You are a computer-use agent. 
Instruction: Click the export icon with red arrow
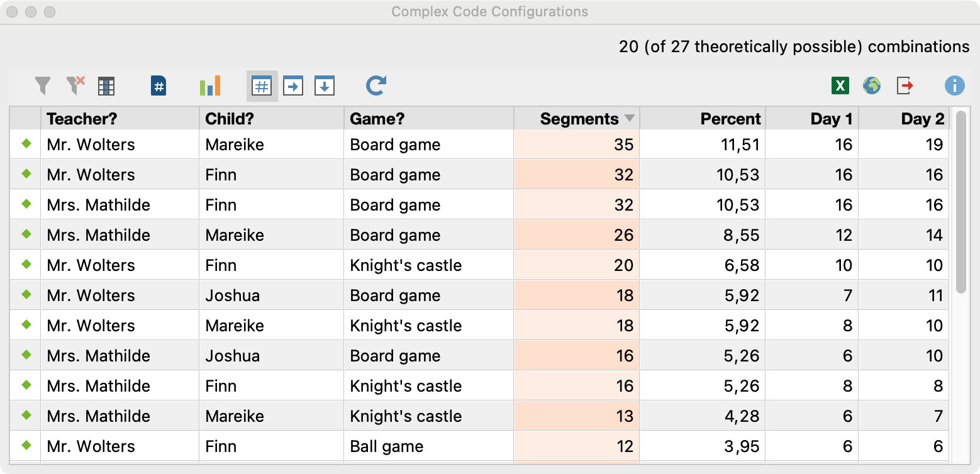pos(905,85)
